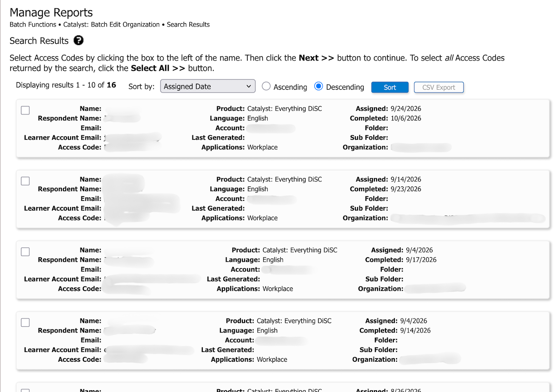The image size is (558, 392).
Task: Mark the checkbox of the report assigned 9/4/2026, completed 9/14/2026
Action: (26, 322)
